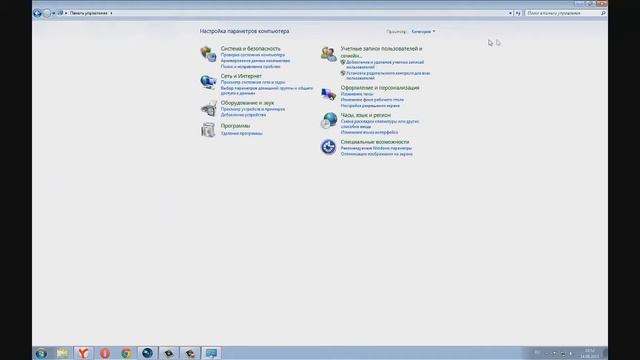Image resolution: width=640 pixels, height=360 pixels.
Task: Open Учетные записи пользователей heading link
Action: tap(381, 52)
